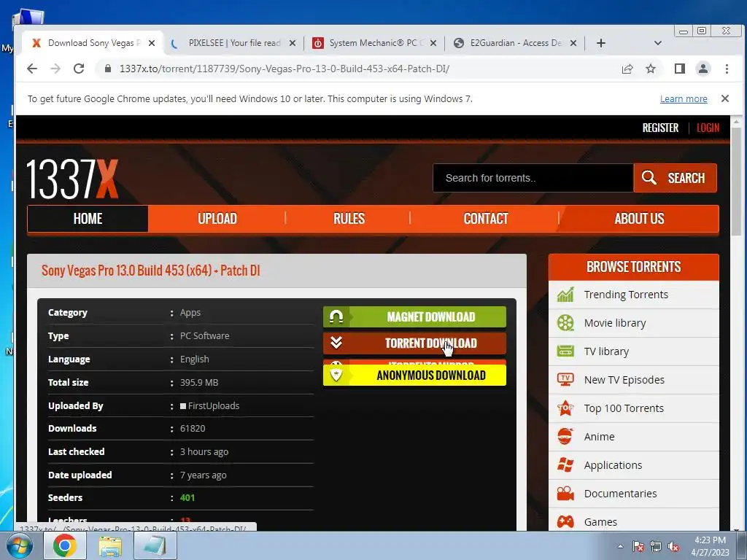The height and width of the screenshot is (560, 747).
Task: Click the browser forward arrow
Action: (x=55, y=69)
